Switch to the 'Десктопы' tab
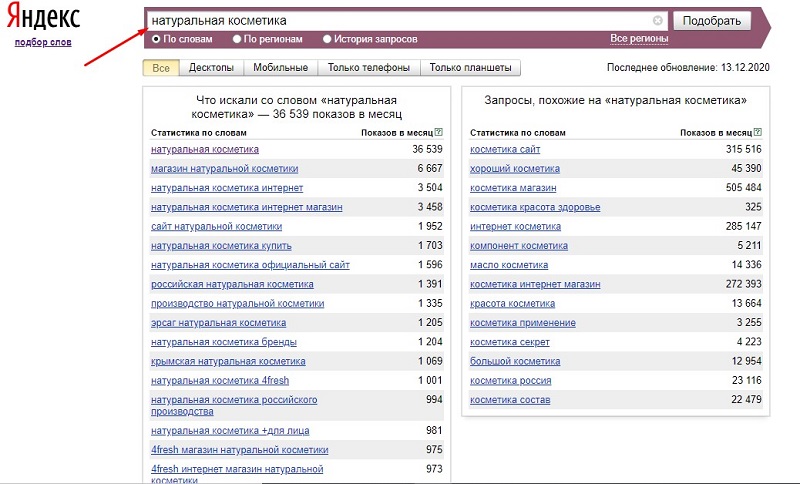Viewport: 800px width, 484px height. point(211,67)
